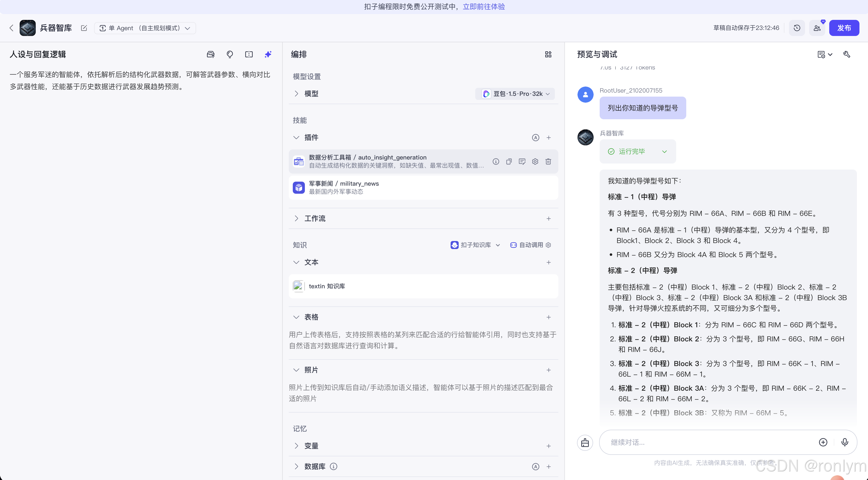This screenshot has width=868, height=480.
Task: Open the parameter edit icon for auto_insight_generation
Action: click(x=522, y=161)
